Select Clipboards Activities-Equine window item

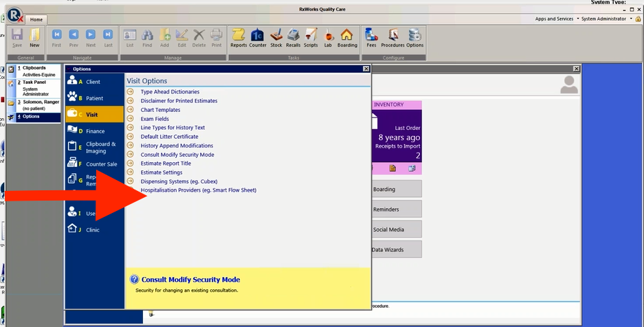click(34, 71)
